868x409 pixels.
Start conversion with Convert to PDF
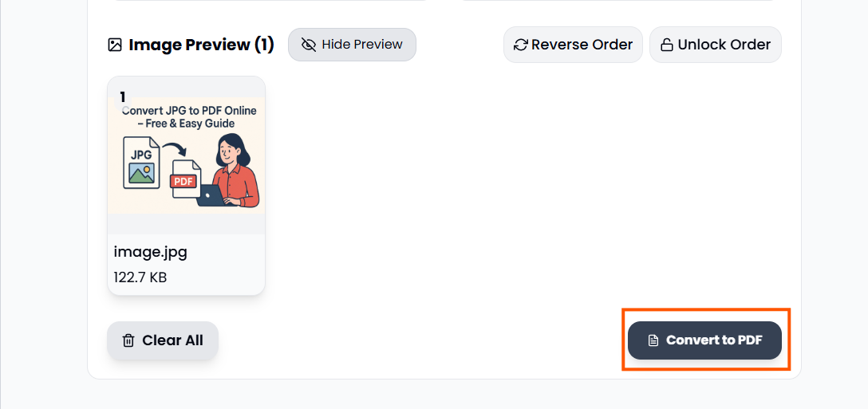point(705,340)
